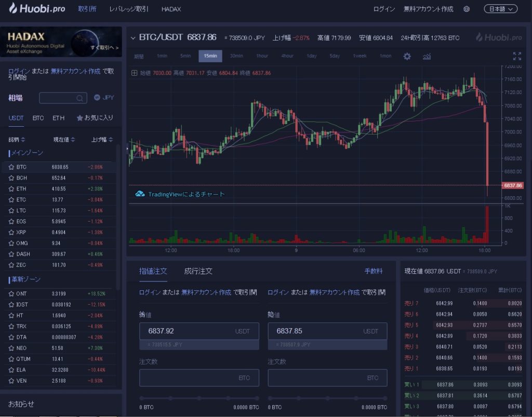The width and height of the screenshot is (532, 417).
Task: Sort market list by 現在値 column
Action: tap(64, 139)
